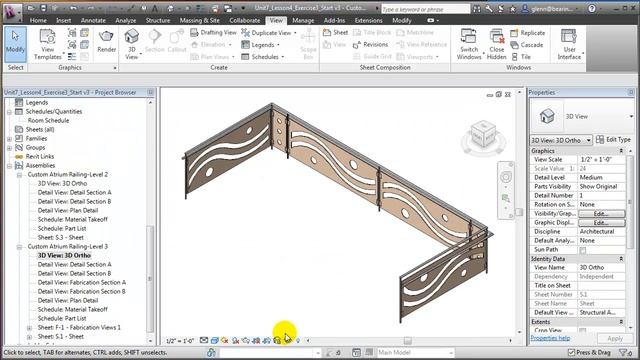Start the Render teapot tool
Image resolution: width=640 pixels, height=360 pixels.
[x=107, y=41]
